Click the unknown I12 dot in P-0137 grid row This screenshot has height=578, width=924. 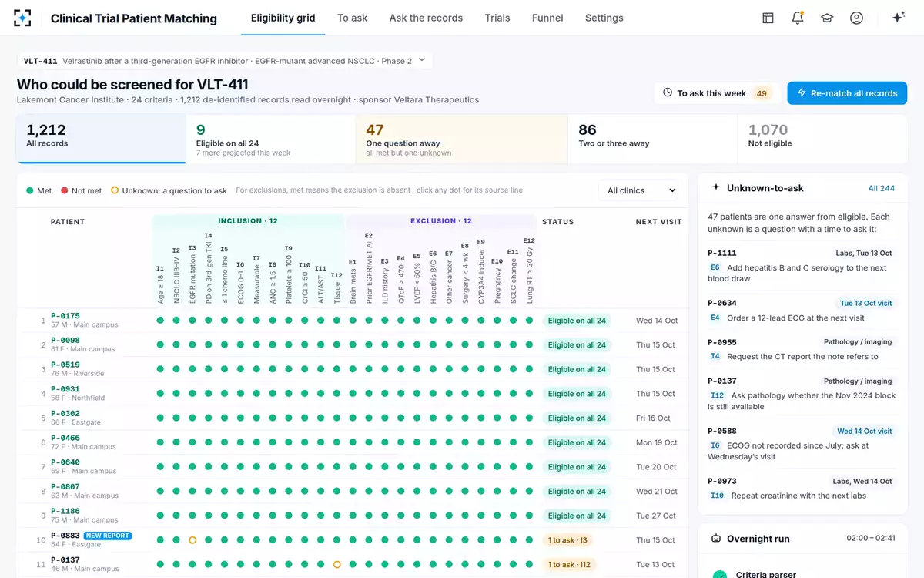(x=336, y=565)
